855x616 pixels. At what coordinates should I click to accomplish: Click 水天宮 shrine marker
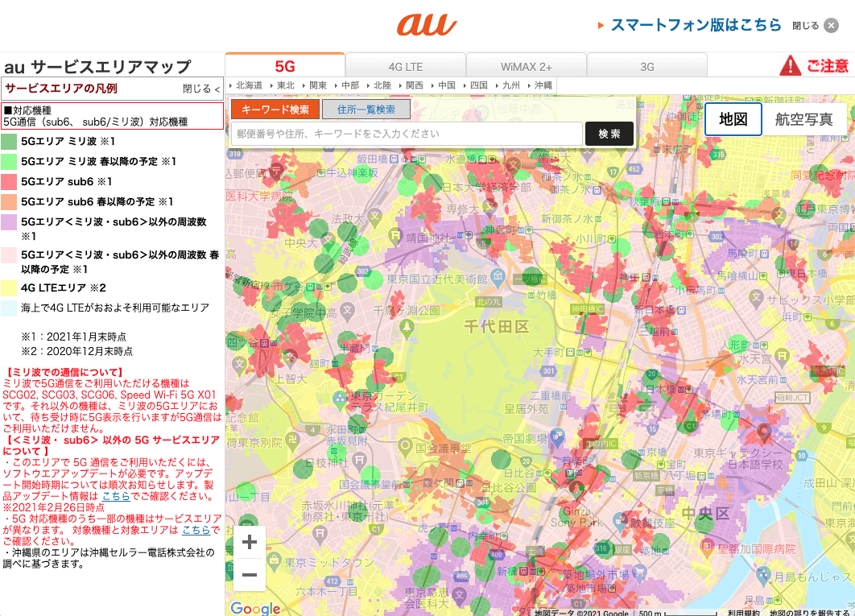[x=782, y=357]
